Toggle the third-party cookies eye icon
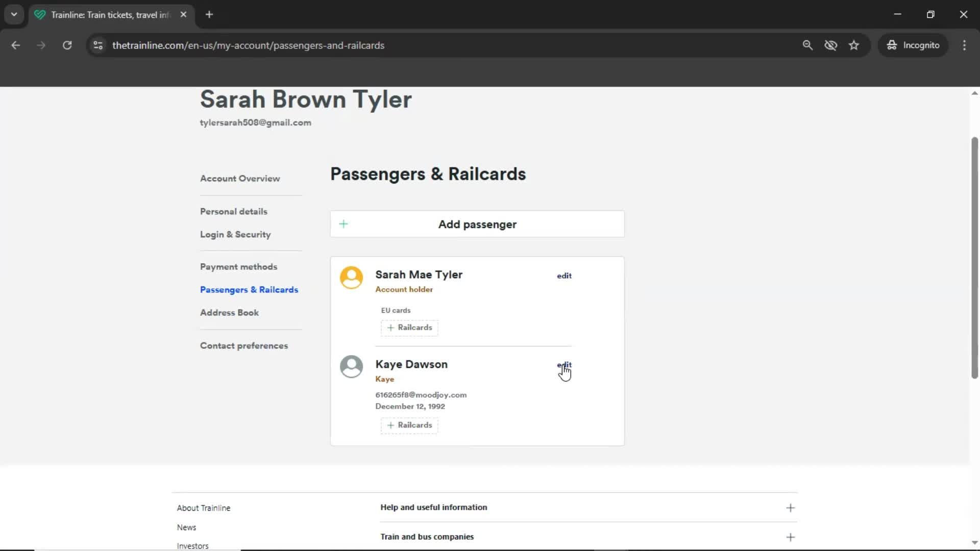The height and width of the screenshot is (551, 980). pyautogui.click(x=831, y=45)
